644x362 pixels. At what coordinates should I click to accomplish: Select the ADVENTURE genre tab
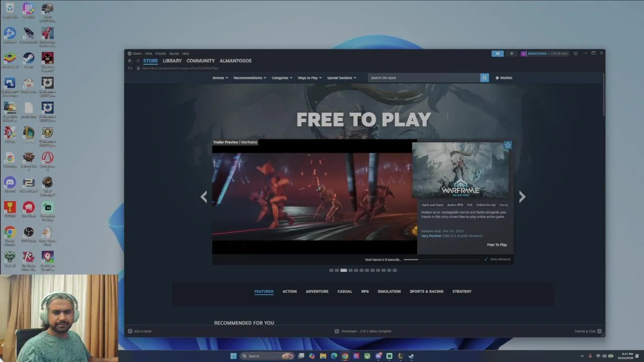[317, 292]
